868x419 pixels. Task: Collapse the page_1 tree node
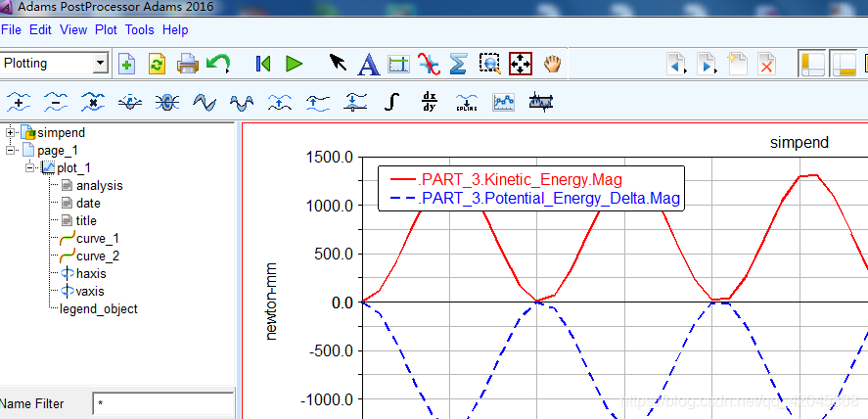[x=11, y=150]
